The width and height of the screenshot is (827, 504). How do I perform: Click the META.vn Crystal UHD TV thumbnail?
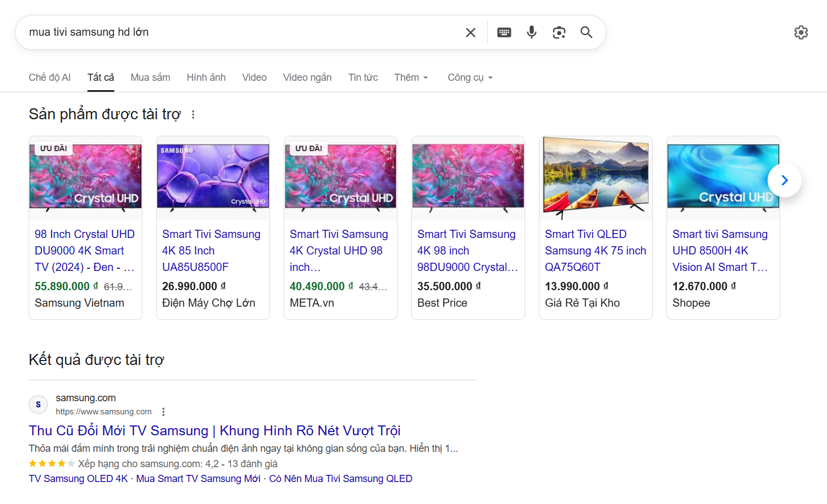(x=341, y=178)
